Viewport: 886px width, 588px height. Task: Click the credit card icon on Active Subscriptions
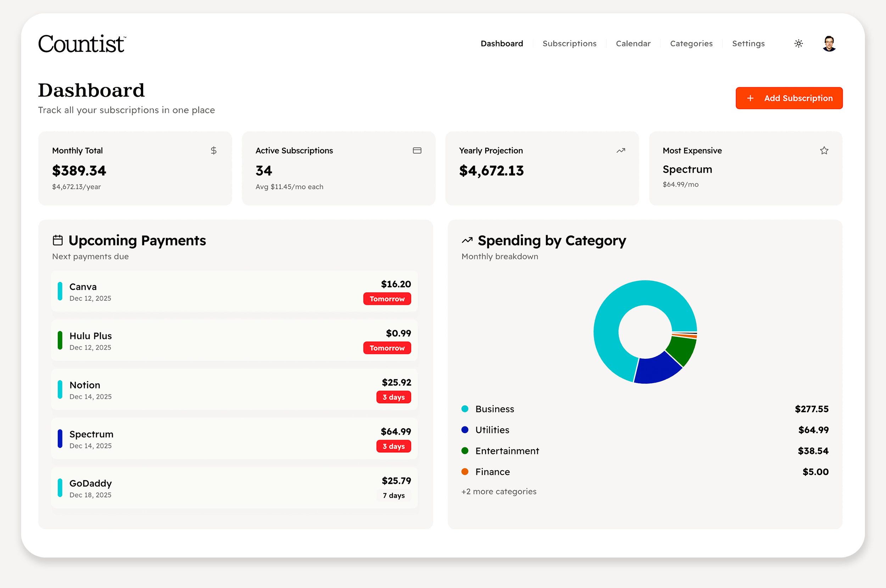point(417,151)
